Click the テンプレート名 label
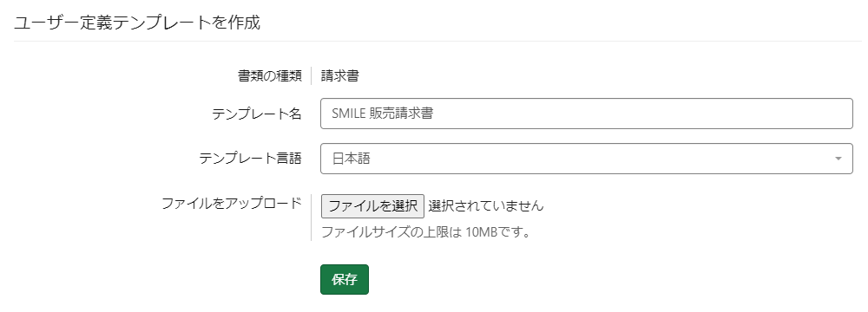 (257, 114)
